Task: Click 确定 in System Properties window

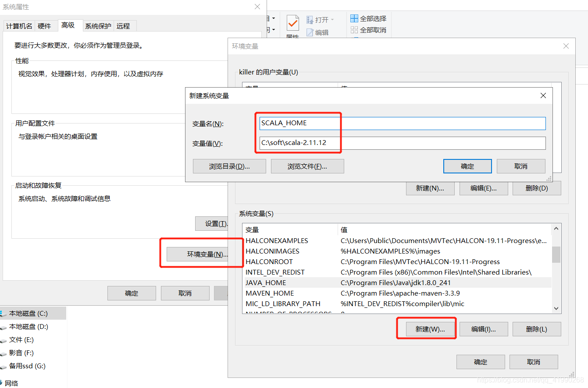Action: (x=132, y=293)
